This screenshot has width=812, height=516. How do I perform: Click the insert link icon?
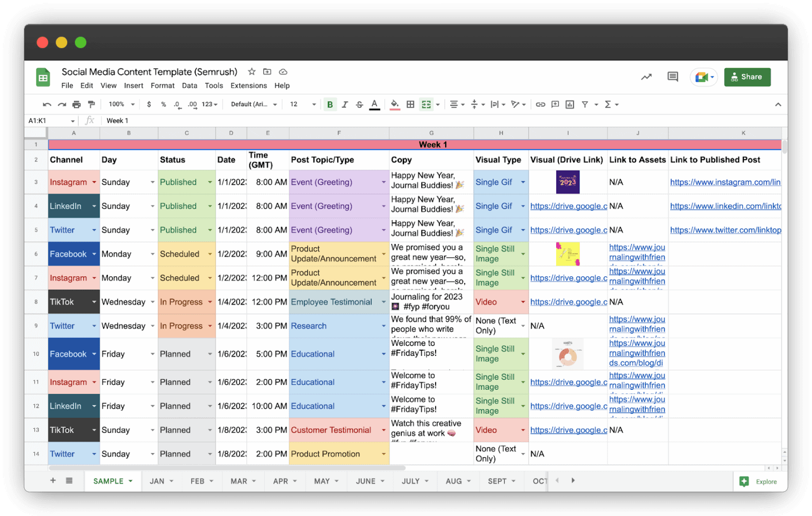click(540, 105)
